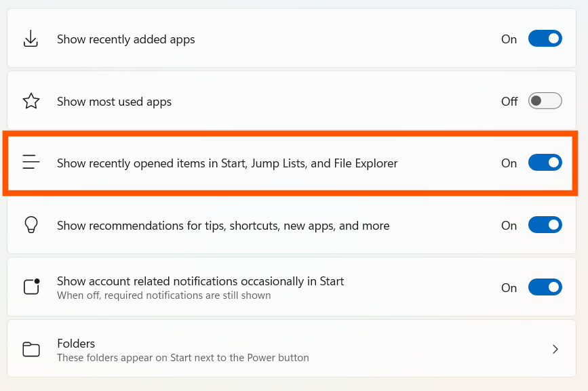588x391 pixels.
Task: Turn off recommendations for tips and shortcuts
Action: 545,225
